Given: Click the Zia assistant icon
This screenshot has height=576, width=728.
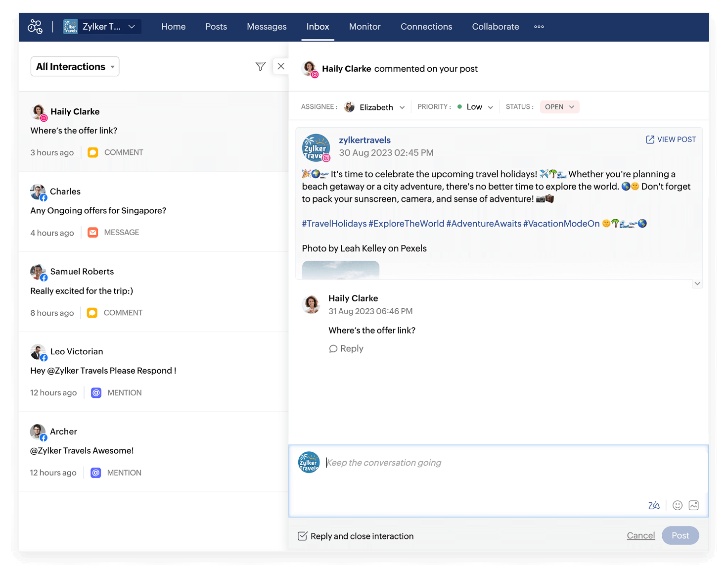Looking at the screenshot, I should [654, 505].
